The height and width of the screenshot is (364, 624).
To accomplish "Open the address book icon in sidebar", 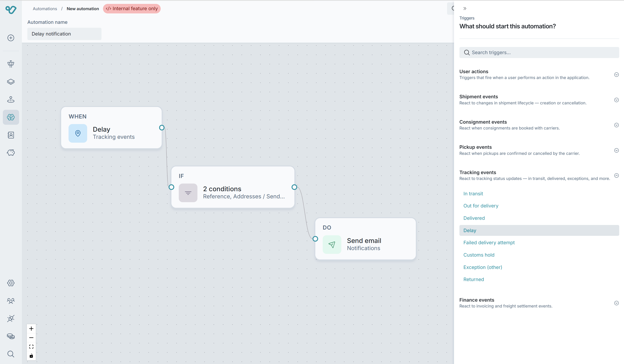I will click(x=11, y=135).
